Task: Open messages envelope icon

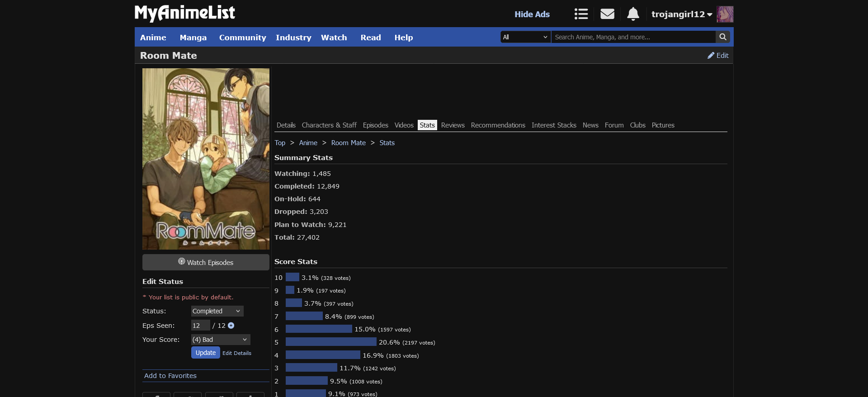Action: [607, 14]
